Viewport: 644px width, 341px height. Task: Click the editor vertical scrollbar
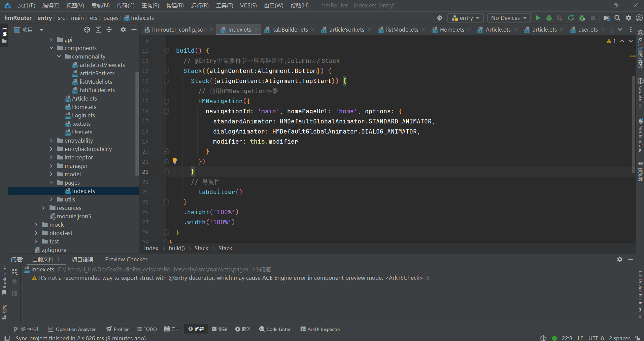[634, 124]
